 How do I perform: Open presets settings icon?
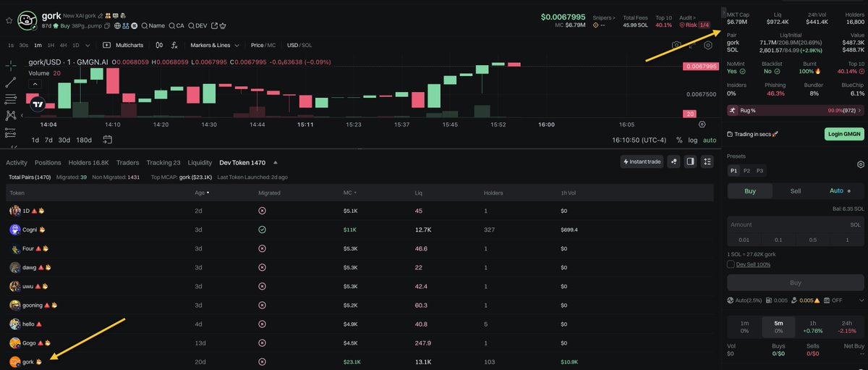pyautogui.click(x=860, y=164)
